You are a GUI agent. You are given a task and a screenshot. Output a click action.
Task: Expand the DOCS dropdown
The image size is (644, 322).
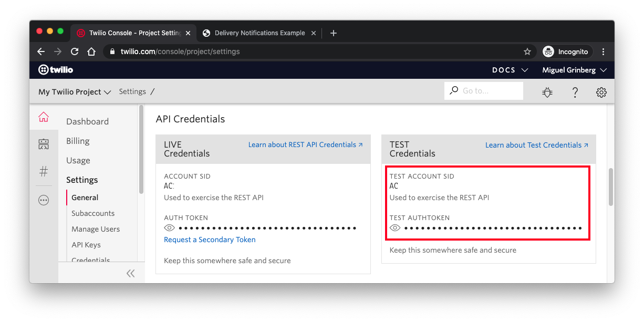pyautogui.click(x=510, y=70)
